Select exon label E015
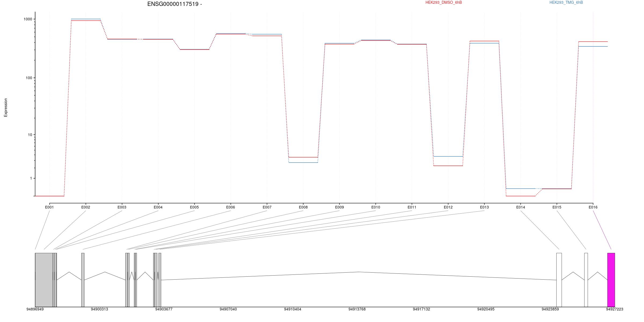Viewport: 644px width, 322px height. 557,207
